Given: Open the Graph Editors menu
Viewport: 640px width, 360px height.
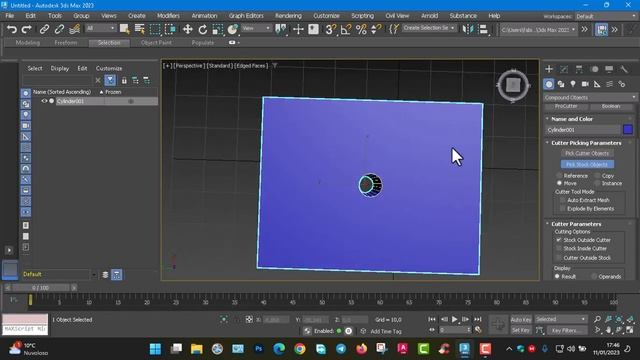Looking at the screenshot, I should click(x=246, y=16).
